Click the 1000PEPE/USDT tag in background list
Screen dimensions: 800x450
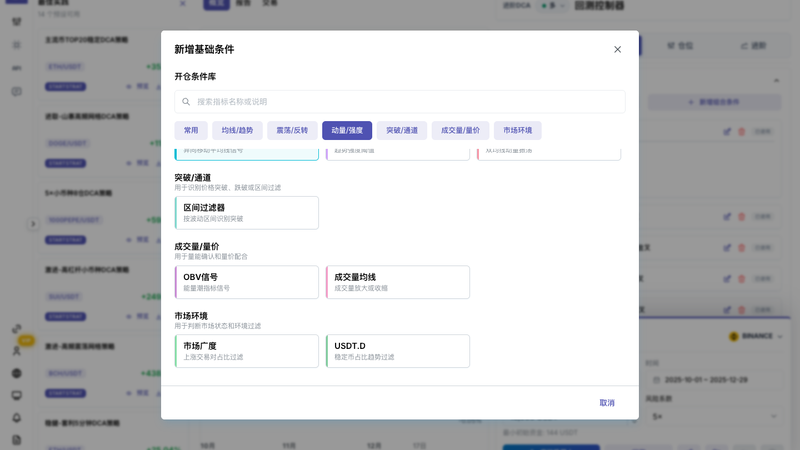[x=73, y=220]
